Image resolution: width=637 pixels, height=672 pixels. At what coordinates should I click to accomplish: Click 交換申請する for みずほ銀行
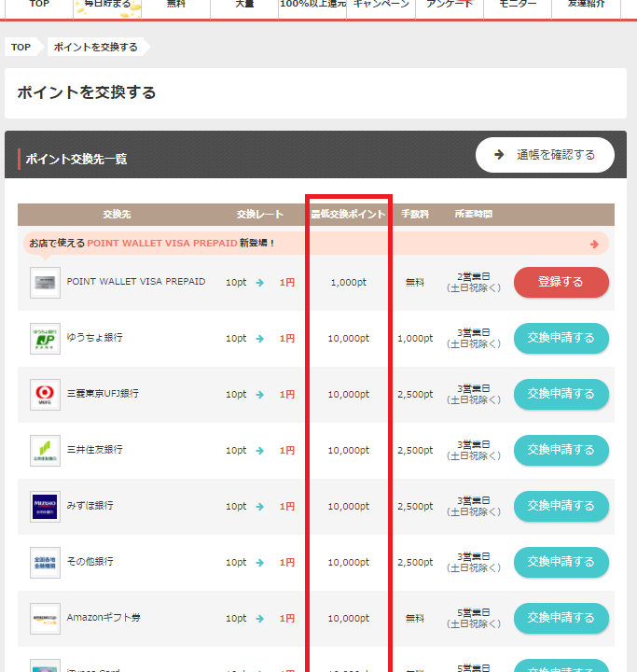click(x=561, y=506)
